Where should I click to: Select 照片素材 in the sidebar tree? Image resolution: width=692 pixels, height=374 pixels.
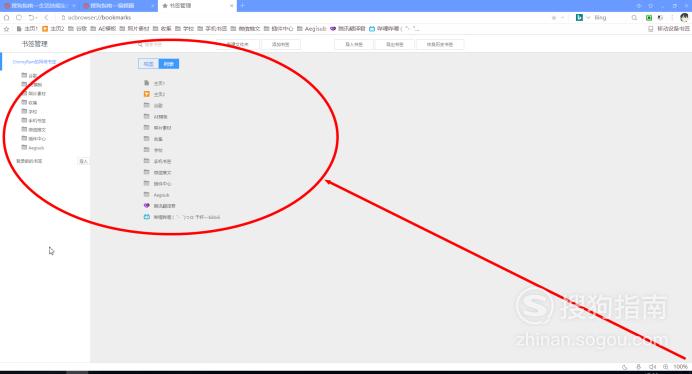[x=37, y=94]
